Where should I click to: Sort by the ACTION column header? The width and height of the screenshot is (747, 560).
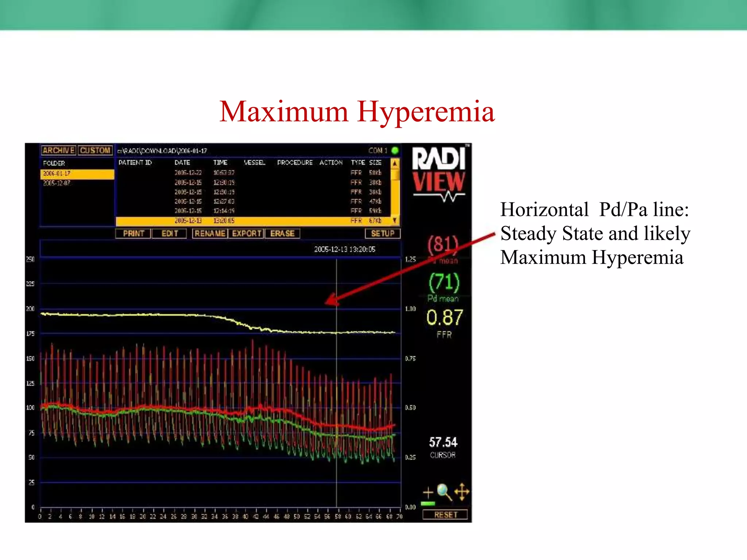[331, 163]
